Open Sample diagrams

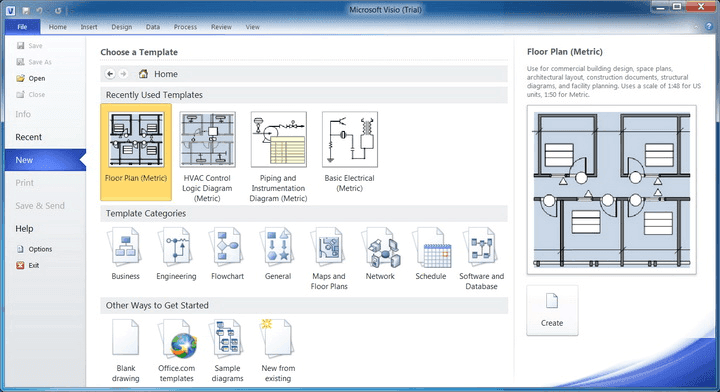click(227, 351)
